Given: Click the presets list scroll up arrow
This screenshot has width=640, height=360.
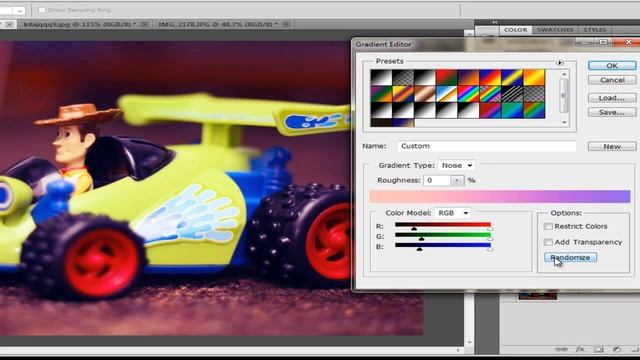Looking at the screenshot, I should click(564, 74).
